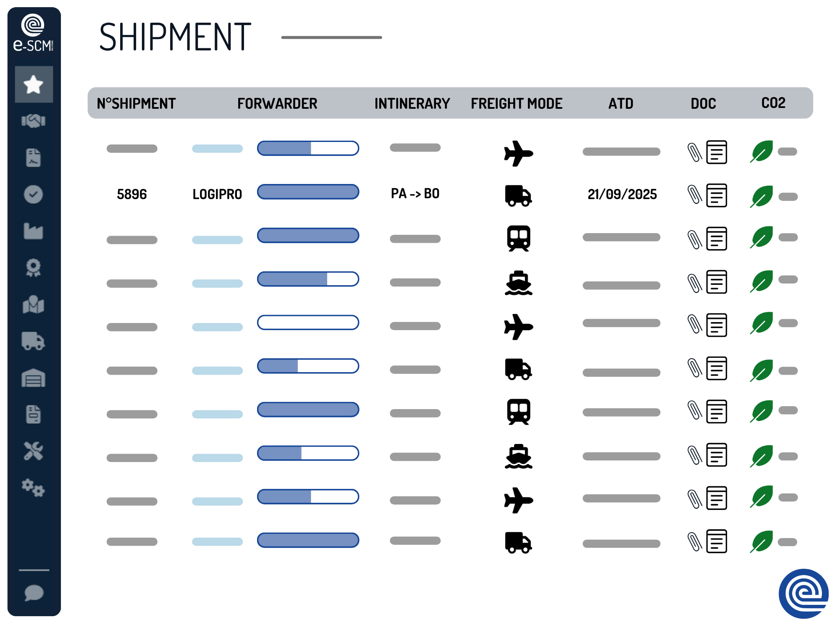Open the handshake partners icon in sidebar
Image resolution: width=840 pixels, height=625 pixels.
pos(34,121)
